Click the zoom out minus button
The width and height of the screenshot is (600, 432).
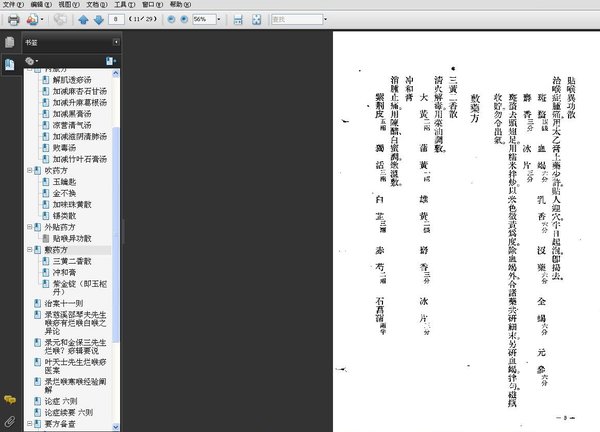tap(171, 19)
